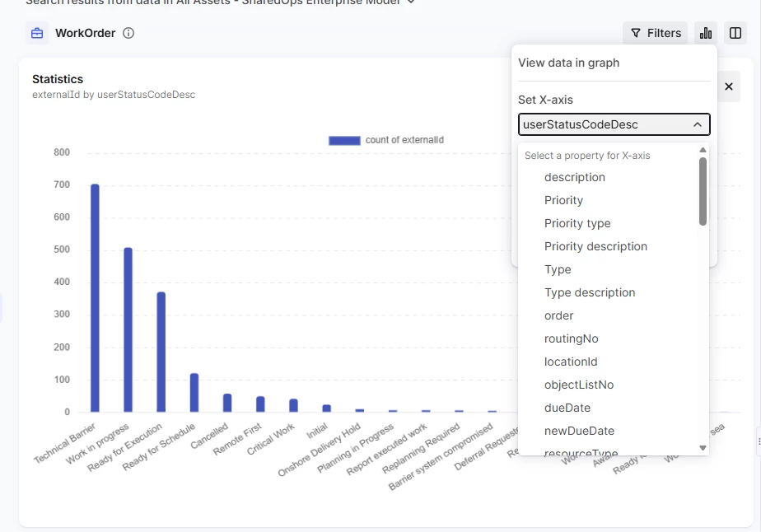Click the 'count of externalId' legend swatch
This screenshot has height=532, width=761.
(x=344, y=141)
